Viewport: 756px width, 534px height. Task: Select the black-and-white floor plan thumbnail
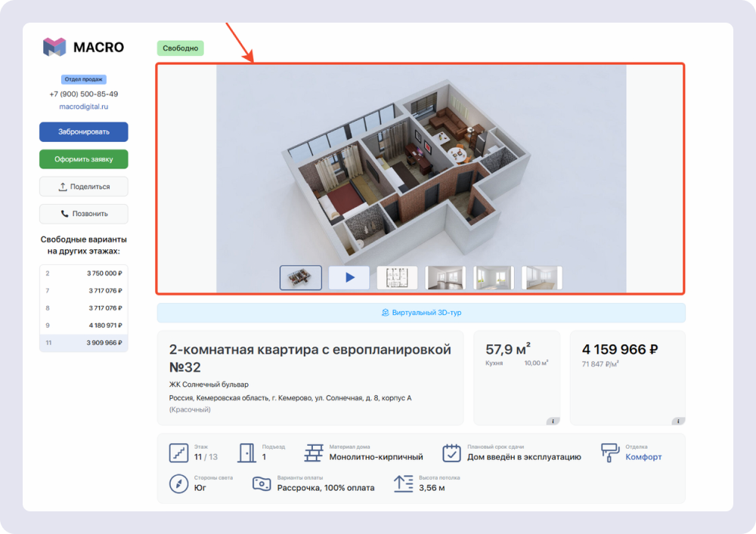tap(396, 278)
